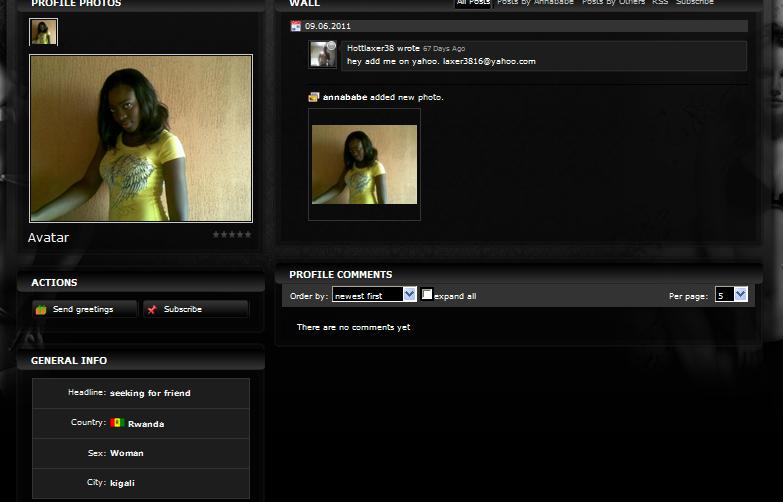
Task: Click the 'There are no comments yet' message
Action: [354, 327]
